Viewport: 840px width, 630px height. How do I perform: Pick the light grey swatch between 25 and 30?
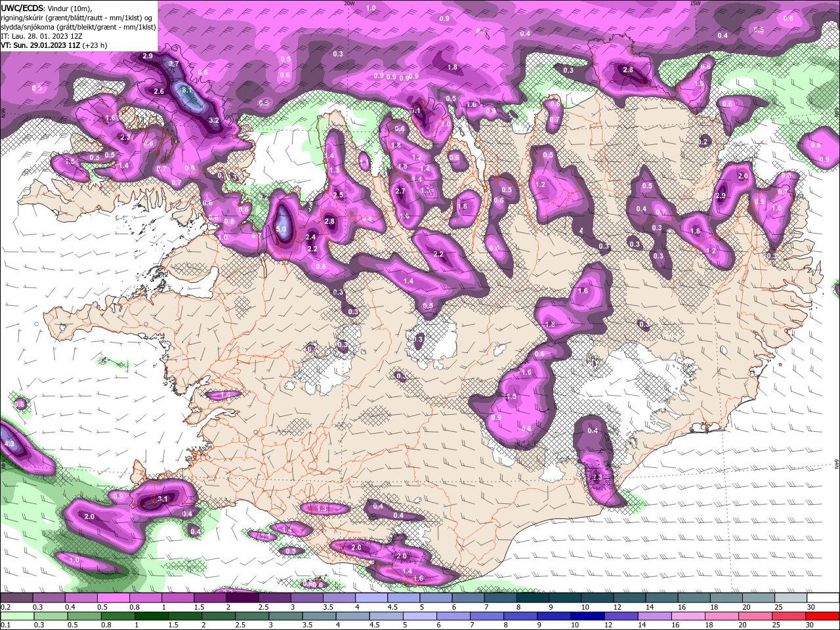coord(790,598)
